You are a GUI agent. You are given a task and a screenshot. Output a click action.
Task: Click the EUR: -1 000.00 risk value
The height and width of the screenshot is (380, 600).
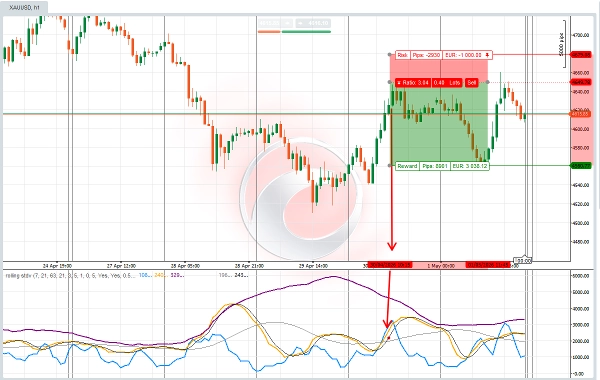pyautogui.click(x=463, y=55)
